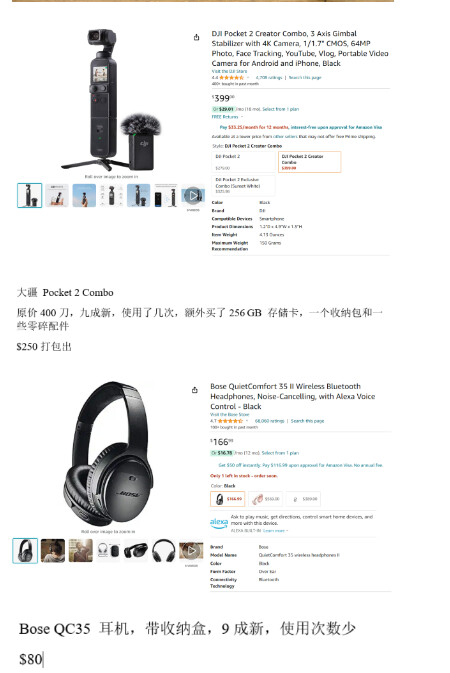Expand the rating breakdown arrow next to DJI stars
The height and width of the screenshot is (673, 450).
coord(248,78)
